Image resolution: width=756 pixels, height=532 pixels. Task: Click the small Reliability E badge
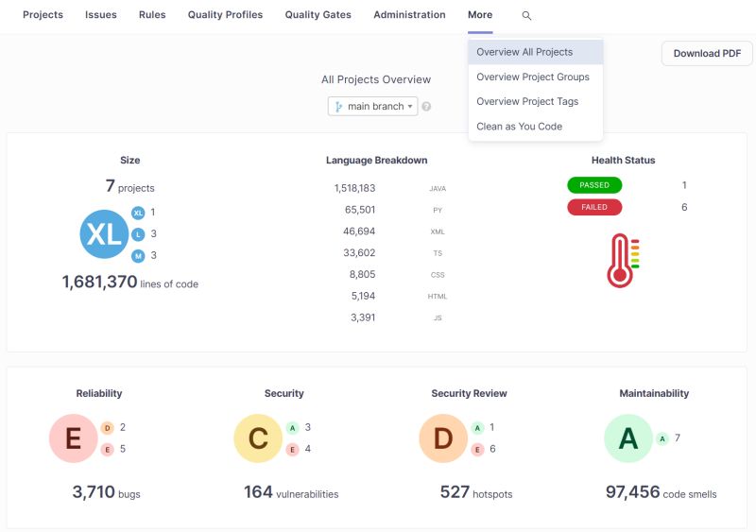click(107, 450)
